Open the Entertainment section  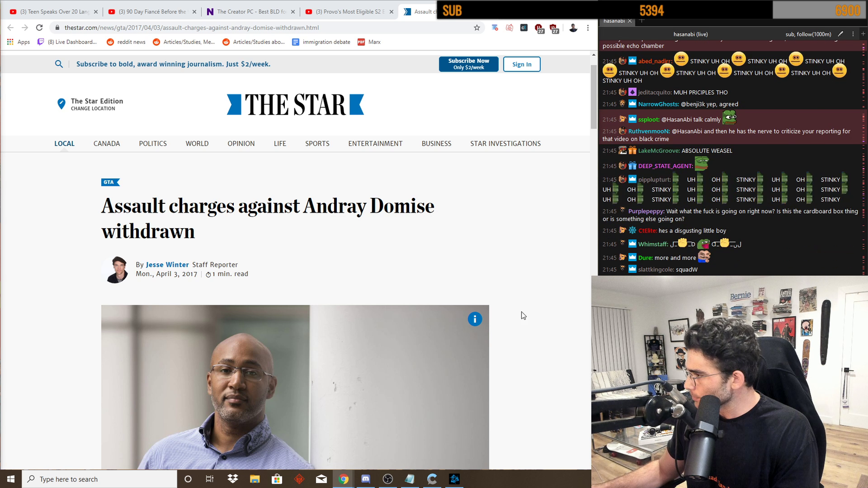pos(375,144)
